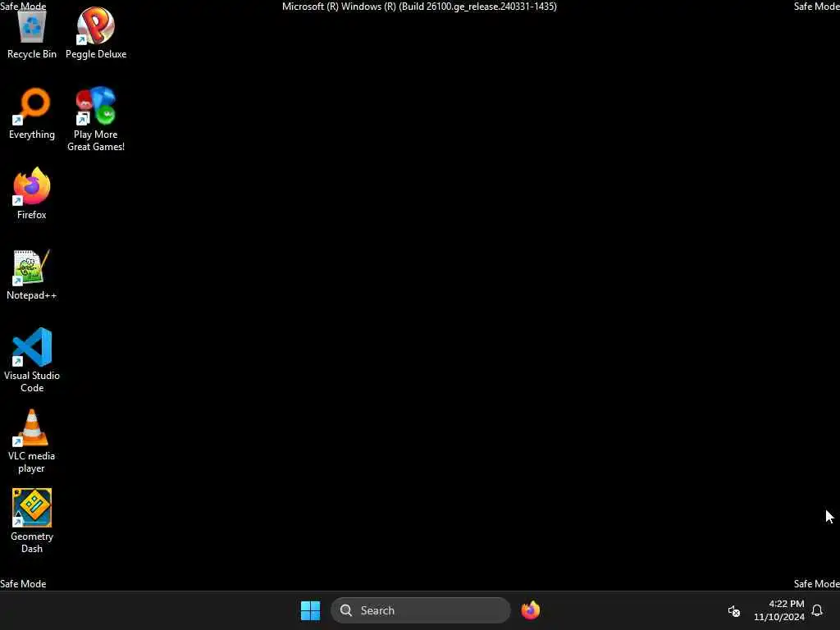This screenshot has height=630, width=840.
Task: Select the Everything search shortcut
Action: 32,113
